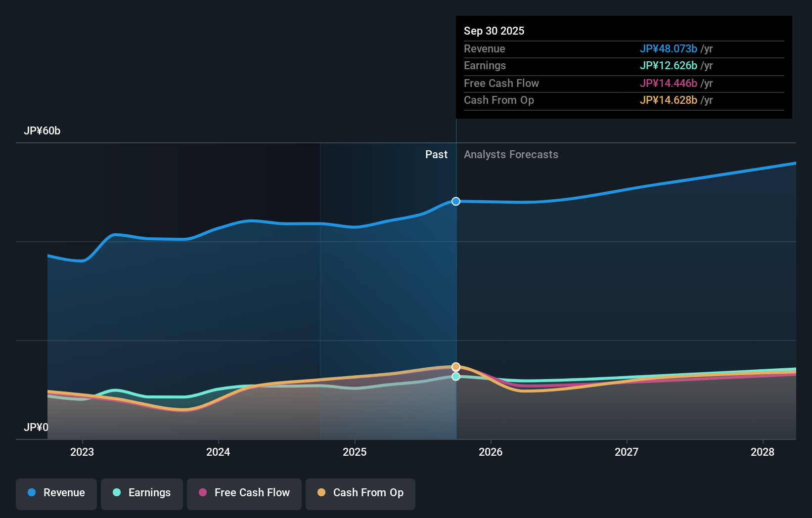This screenshot has height=518, width=812.
Task: Select the orange Cash From Op legend dot
Action: [322, 493]
